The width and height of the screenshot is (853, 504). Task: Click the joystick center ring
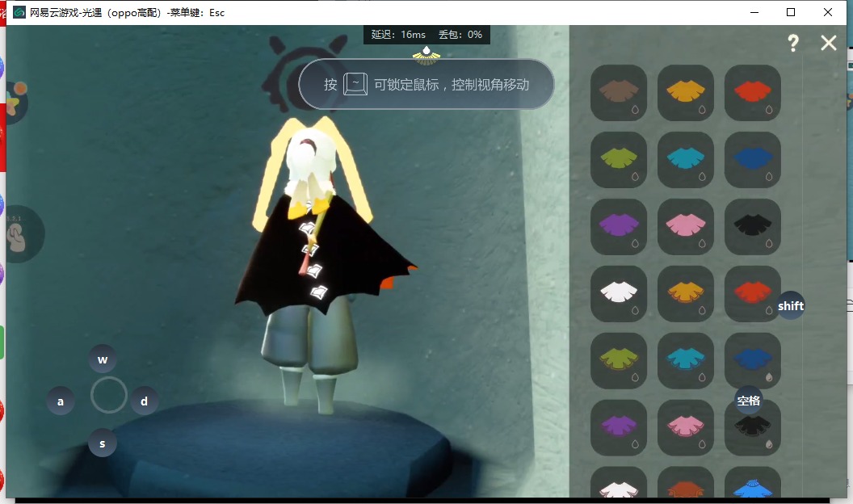pyautogui.click(x=109, y=395)
